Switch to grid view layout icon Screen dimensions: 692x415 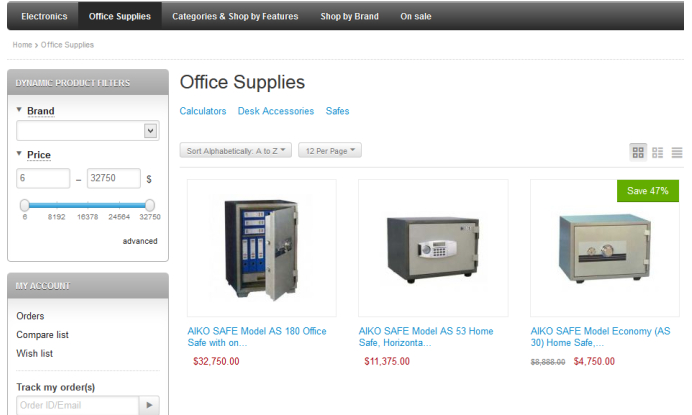pyautogui.click(x=638, y=152)
